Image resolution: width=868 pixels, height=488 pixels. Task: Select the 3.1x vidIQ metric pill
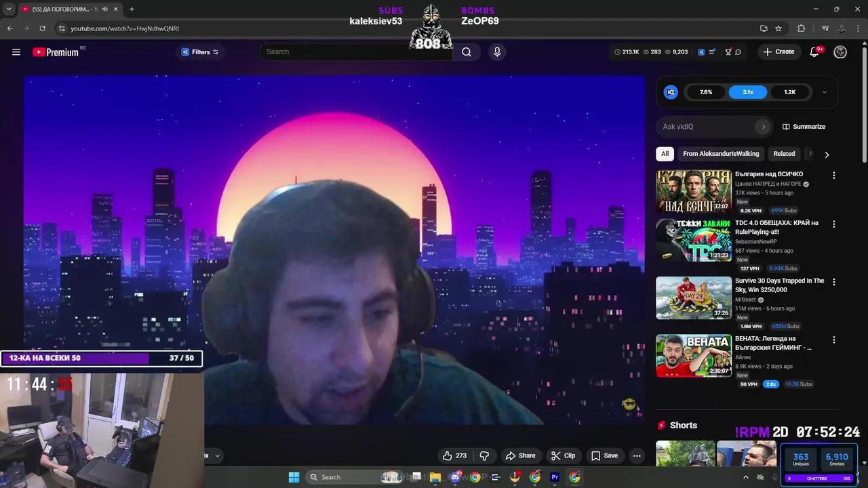point(748,92)
